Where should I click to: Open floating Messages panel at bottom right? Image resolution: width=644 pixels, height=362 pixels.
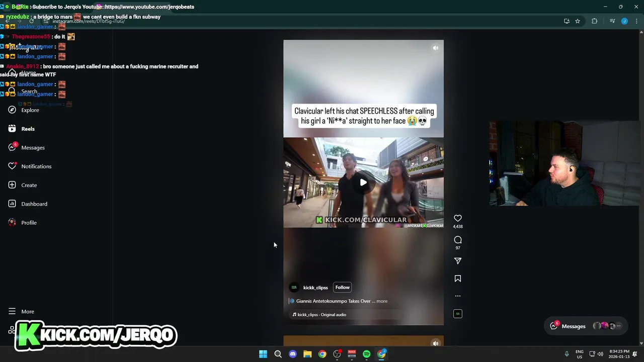[586, 326]
